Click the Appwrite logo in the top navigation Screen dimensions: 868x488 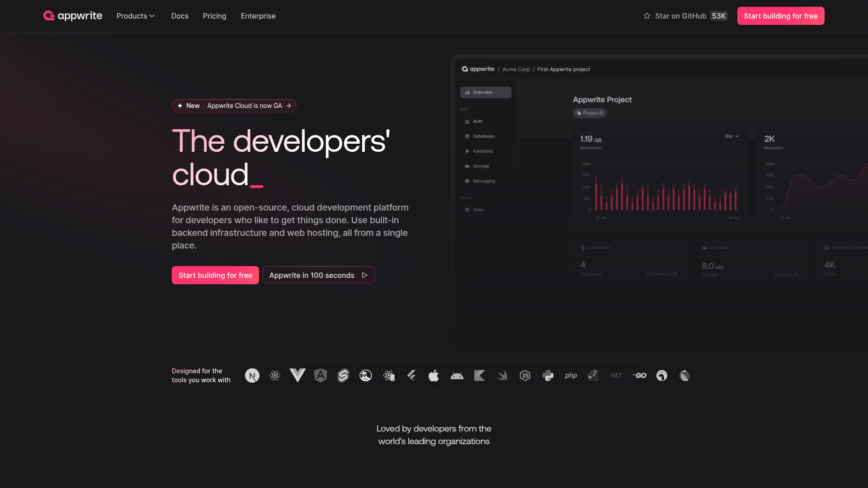pos(72,15)
